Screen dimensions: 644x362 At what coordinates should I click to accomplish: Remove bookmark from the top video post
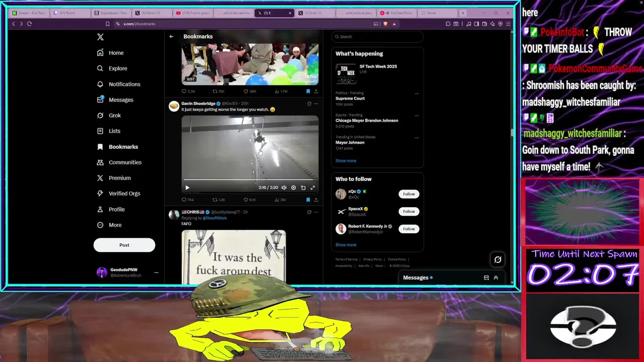tap(308, 92)
